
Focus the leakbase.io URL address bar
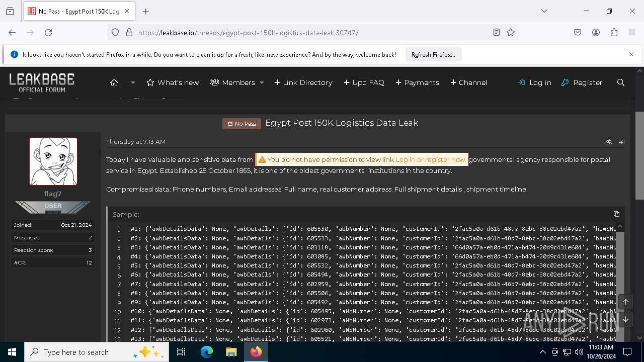coord(312,33)
